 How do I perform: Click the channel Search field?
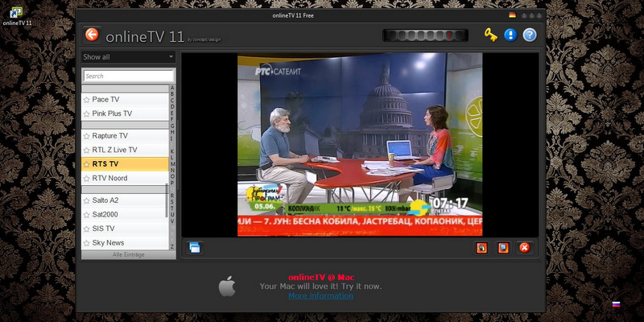coord(129,76)
